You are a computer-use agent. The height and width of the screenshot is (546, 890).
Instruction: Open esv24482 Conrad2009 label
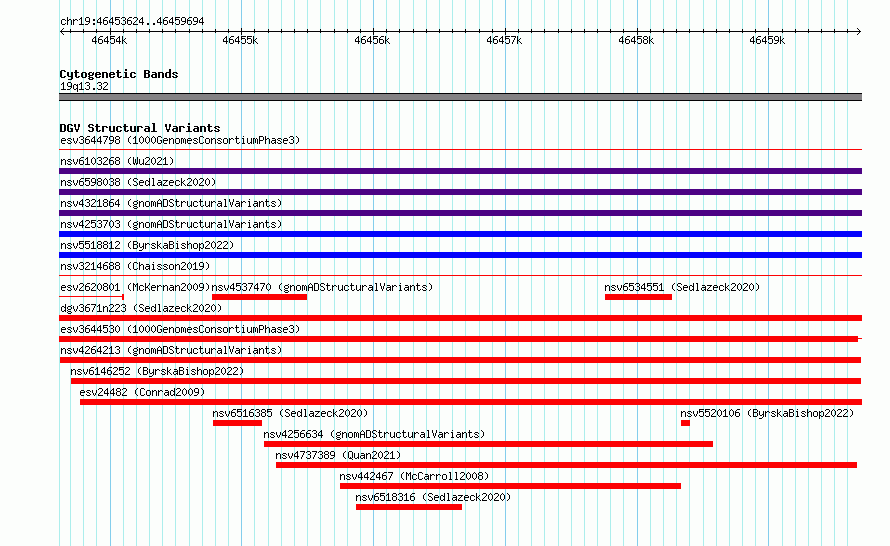coord(142,392)
